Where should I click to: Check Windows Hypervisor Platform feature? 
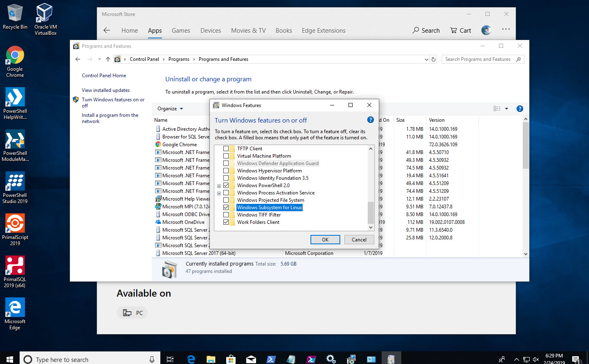tap(226, 171)
